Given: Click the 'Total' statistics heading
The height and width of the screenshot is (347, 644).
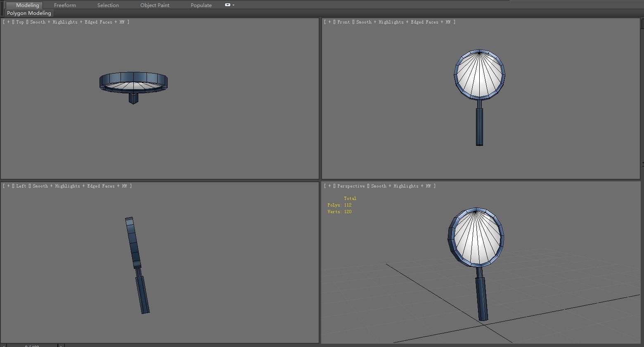Looking at the screenshot, I should click(x=350, y=198).
